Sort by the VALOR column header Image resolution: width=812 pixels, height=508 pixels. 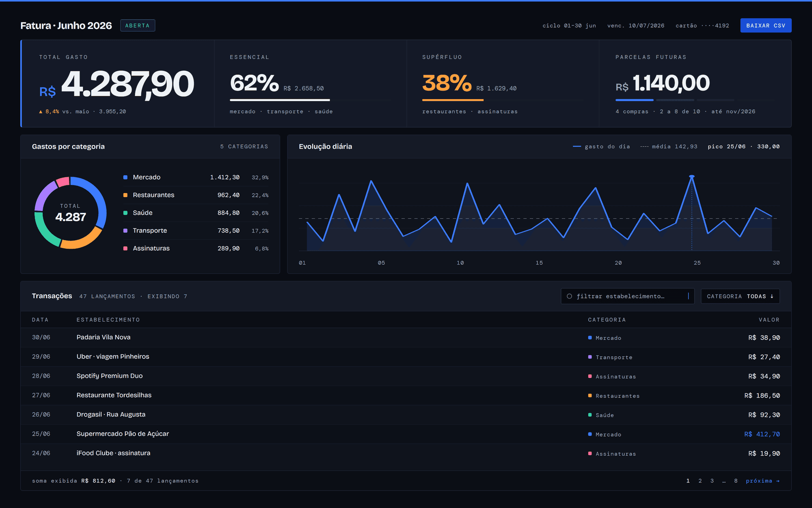[x=769, y=320]
